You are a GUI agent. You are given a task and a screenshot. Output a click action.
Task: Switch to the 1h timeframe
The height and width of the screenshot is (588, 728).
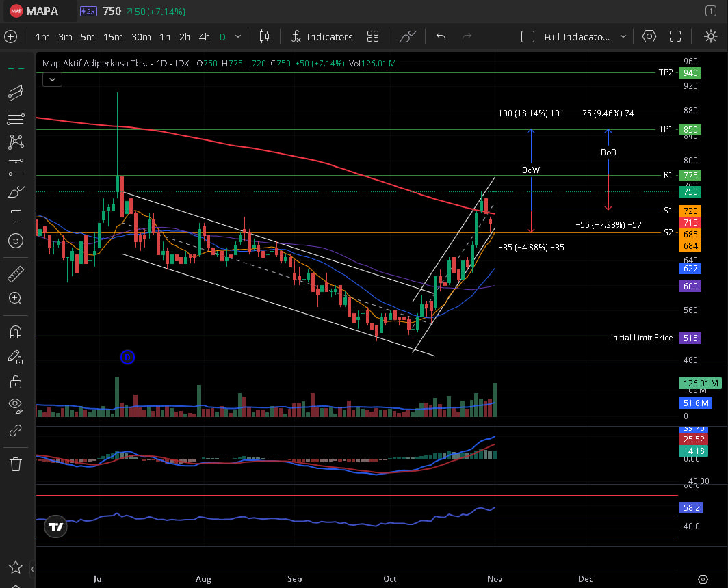[165, 37]
